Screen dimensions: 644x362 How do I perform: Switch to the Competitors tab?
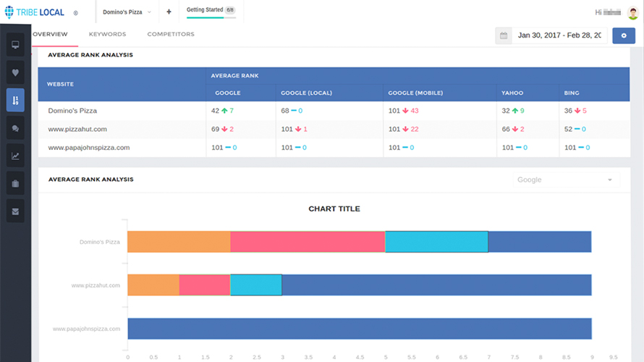coord(171,34)
